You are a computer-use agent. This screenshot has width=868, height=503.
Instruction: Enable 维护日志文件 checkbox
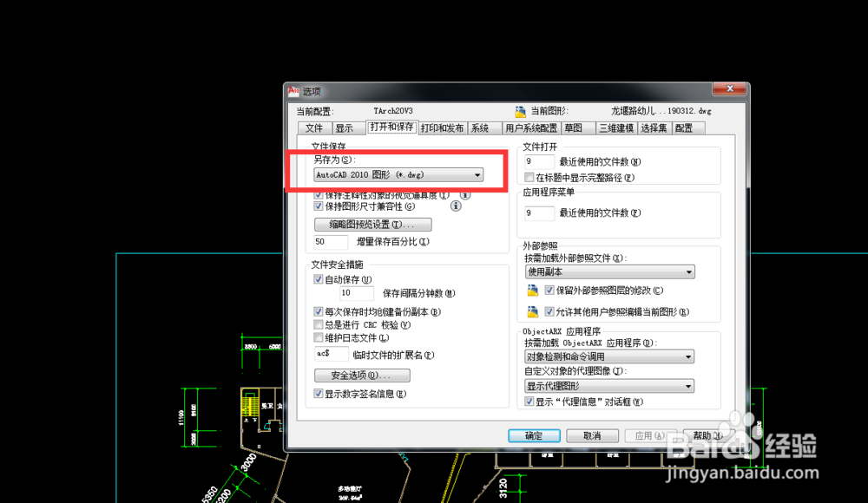pos(319,337)
